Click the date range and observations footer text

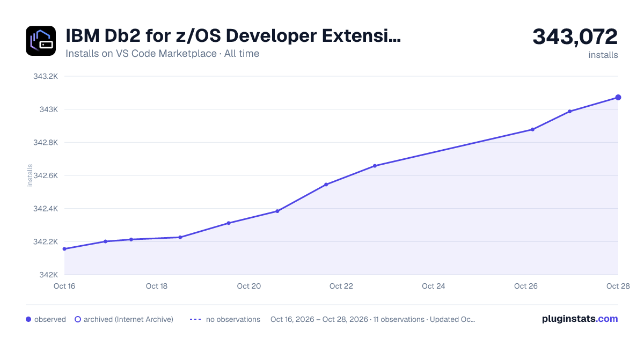coord(373,319)
